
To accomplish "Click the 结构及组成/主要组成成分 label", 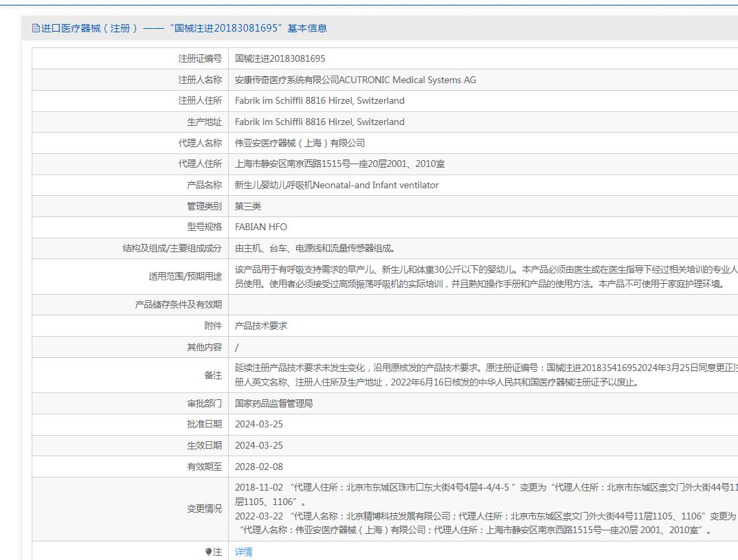I will click(x=172, y=249).
